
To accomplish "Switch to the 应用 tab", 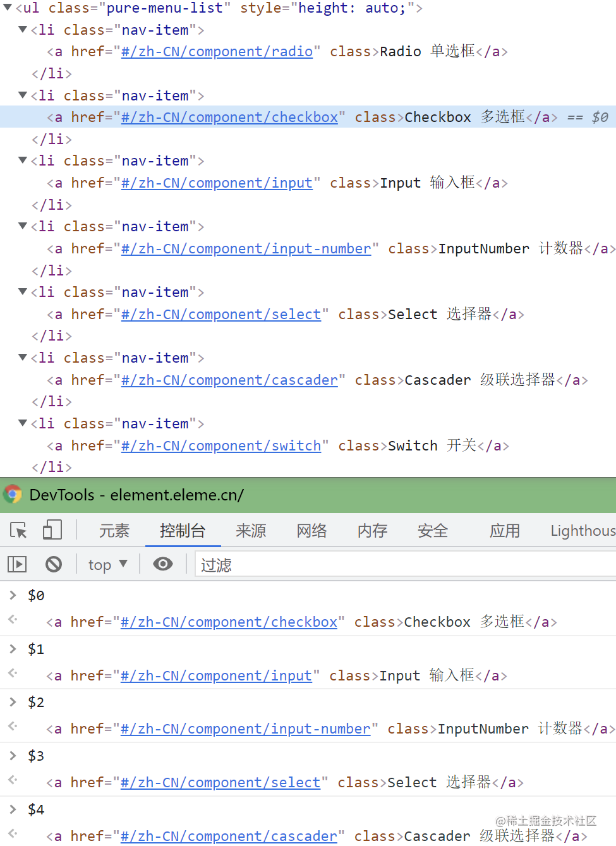I will (505, 531).
